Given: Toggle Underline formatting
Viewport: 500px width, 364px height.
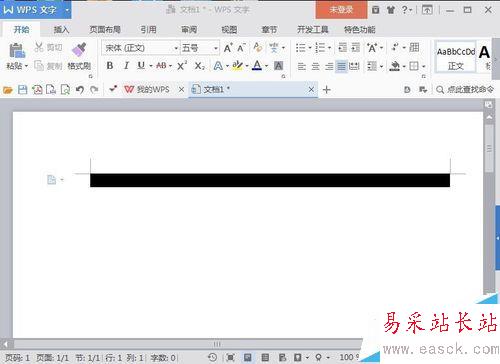Looking at the screenshot, I should (x=141, y=66).
